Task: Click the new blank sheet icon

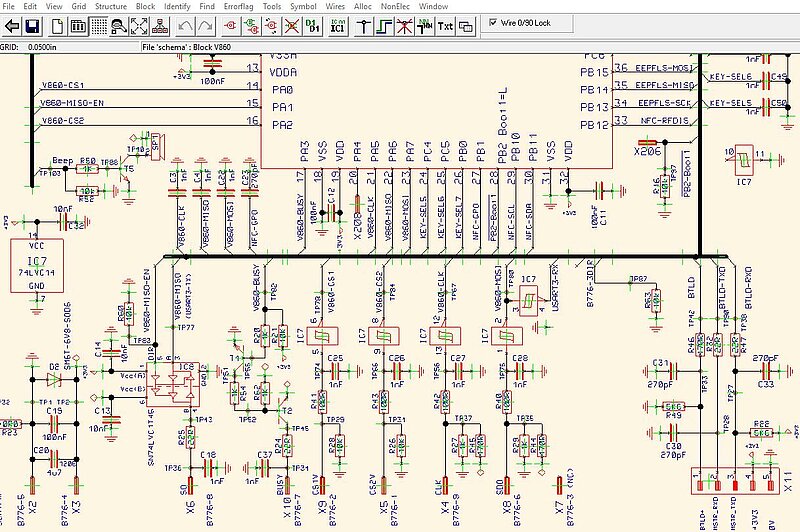Action: [x=57, y=26]
